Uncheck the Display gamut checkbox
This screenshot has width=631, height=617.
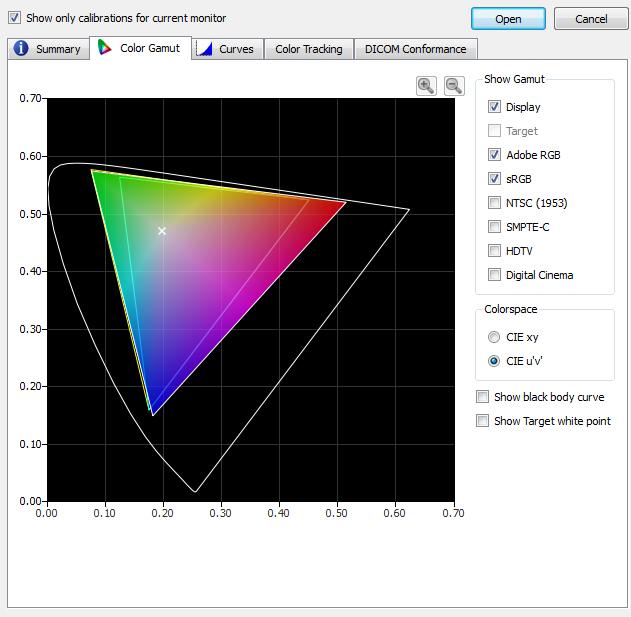tap(494, 107)
